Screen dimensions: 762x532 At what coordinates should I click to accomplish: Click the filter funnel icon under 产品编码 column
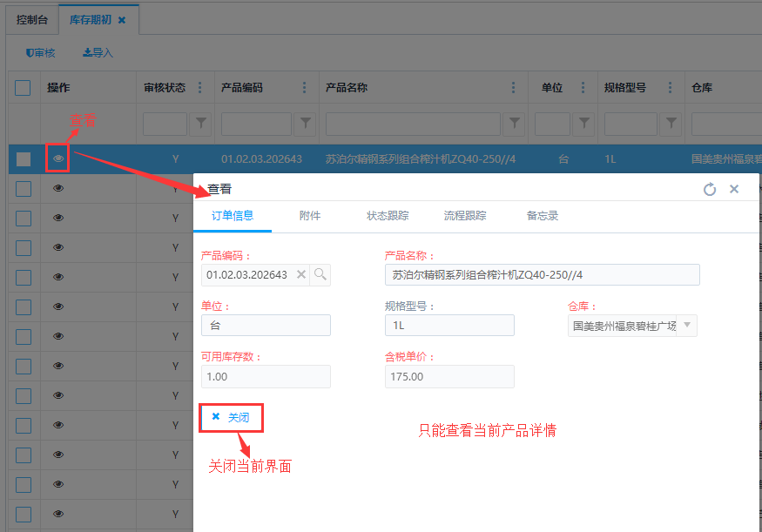click(305, 125)
